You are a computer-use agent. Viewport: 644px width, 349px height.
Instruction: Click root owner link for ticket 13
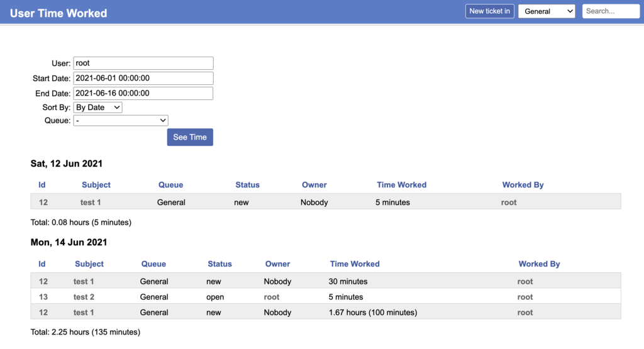click(x=272, y=297)
